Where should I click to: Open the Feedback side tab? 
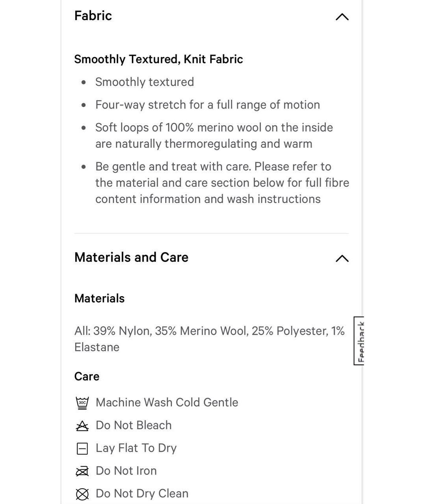[x=359, y=341]
